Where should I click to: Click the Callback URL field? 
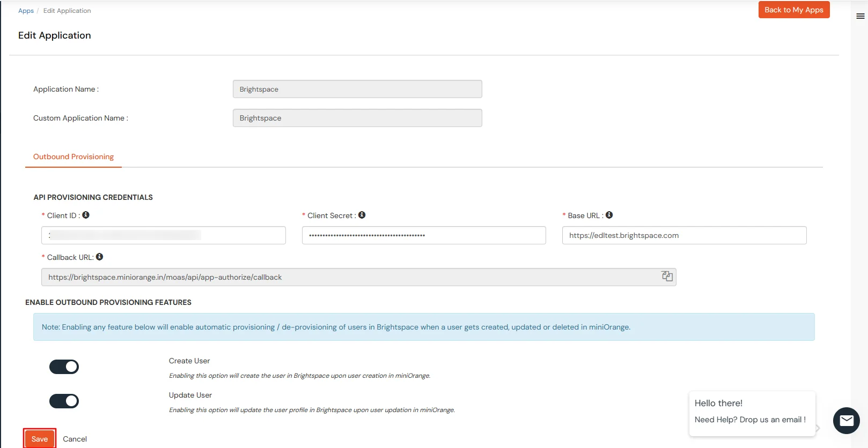[x=359, y=277]
